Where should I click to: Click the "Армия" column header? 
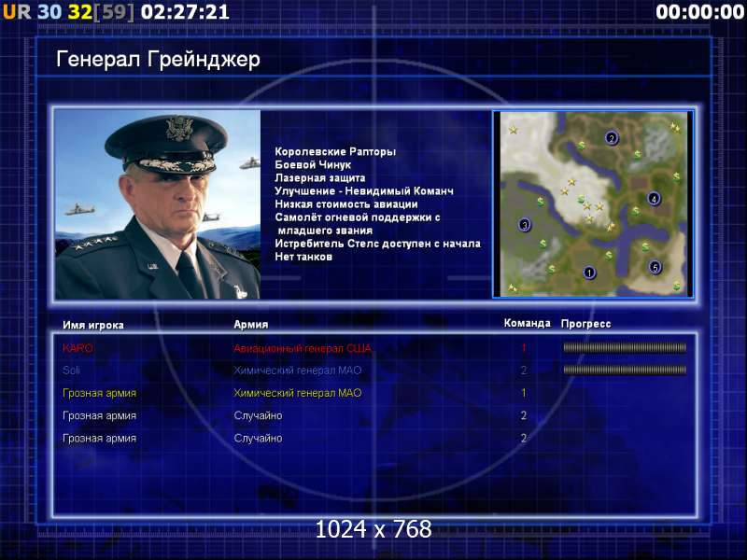(x=250, y=324)
